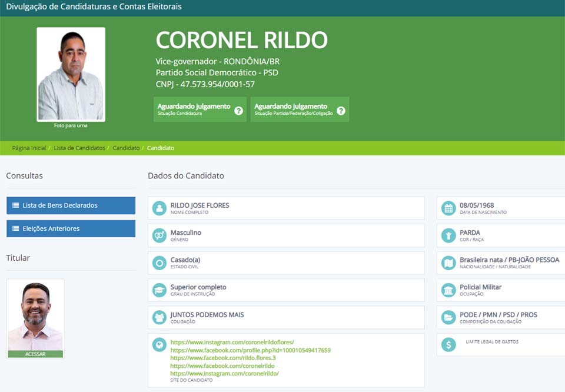Click the Acessar button under Titular photo
The image size is (565, 392).
click(x=35, y=354)
